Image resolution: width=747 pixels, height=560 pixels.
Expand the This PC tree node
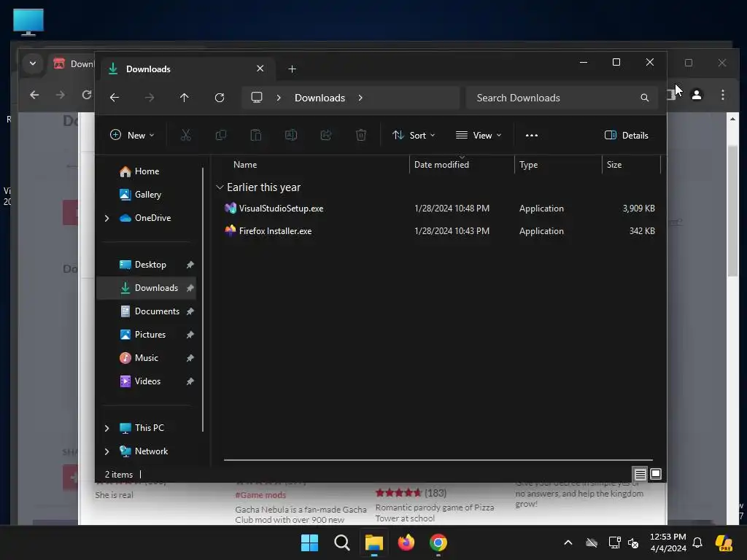click(x=107, y=428)
